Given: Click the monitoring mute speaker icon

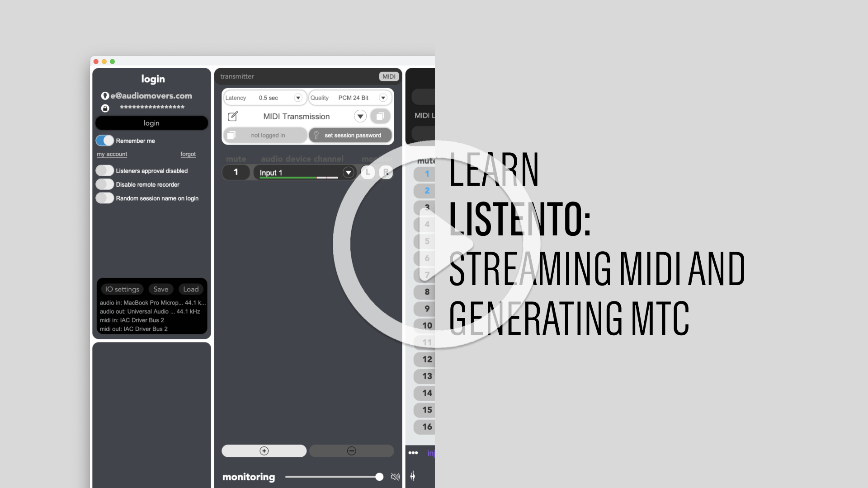Looking at the screenshot, I should (395, 477).
